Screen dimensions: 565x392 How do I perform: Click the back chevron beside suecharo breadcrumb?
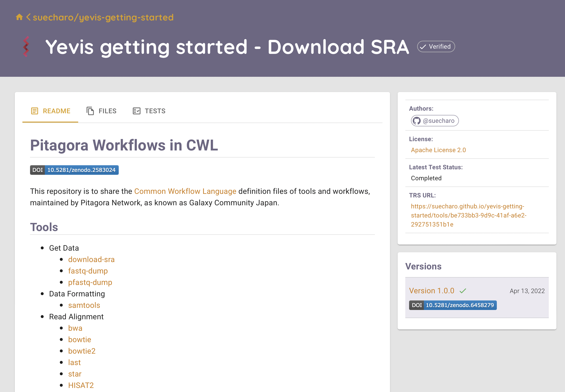point(28,17)
